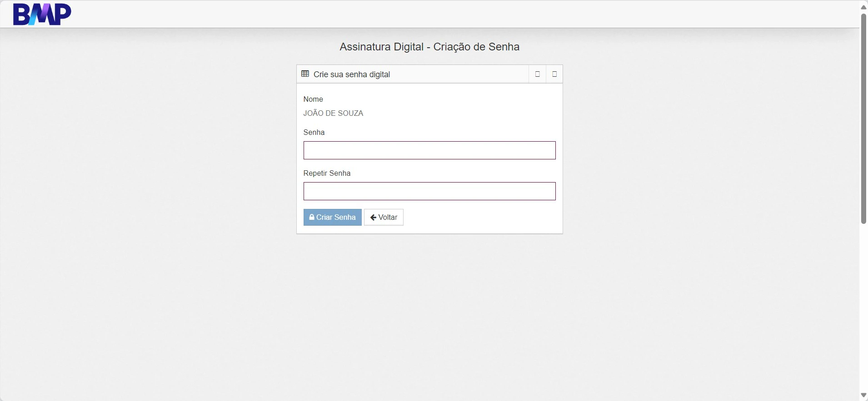Screen dimensions: 868x401
Task: Click the Crie sua senha digital panel title
Action: point(352,74)
